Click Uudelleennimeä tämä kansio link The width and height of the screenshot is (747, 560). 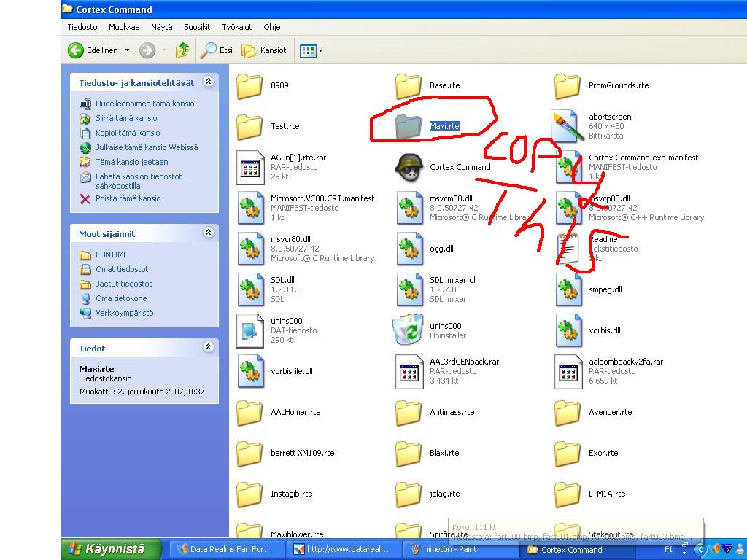tap(144, 104)
